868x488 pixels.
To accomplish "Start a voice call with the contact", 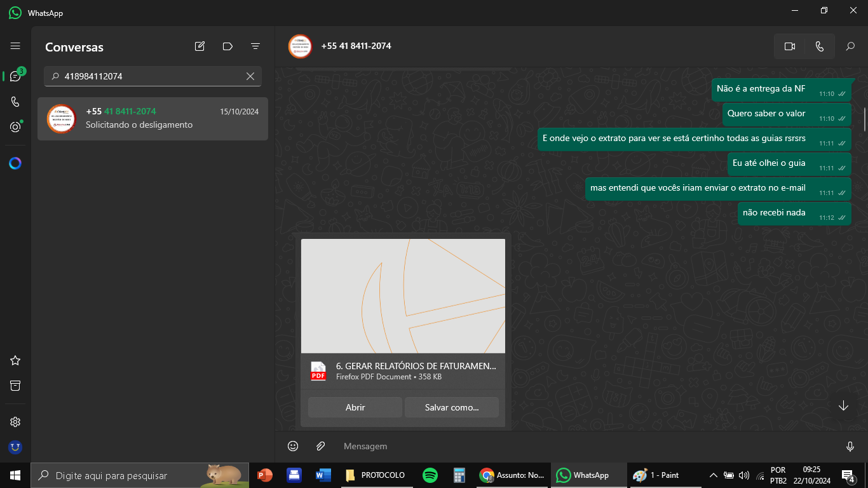I will coord(820,46).
